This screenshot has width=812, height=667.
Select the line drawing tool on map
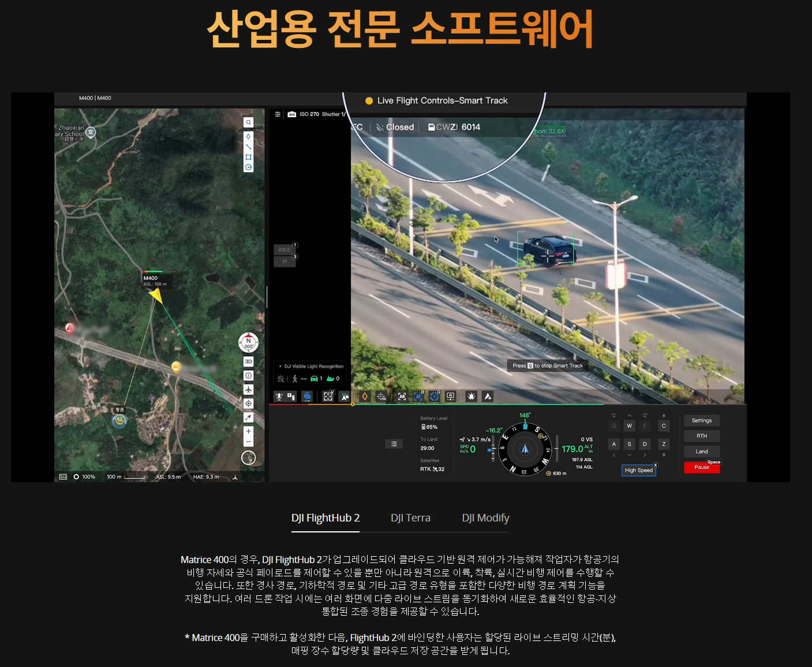click(x=248, y=147)
